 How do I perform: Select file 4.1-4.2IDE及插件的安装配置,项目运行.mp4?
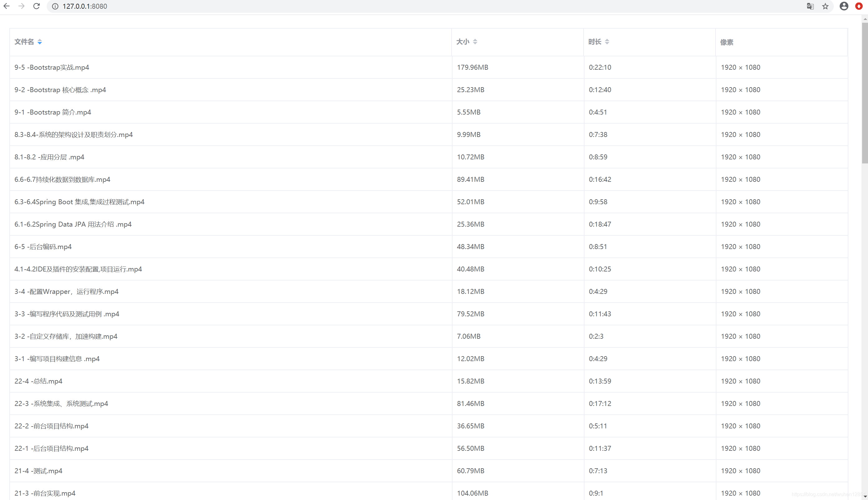coord(78,269)
